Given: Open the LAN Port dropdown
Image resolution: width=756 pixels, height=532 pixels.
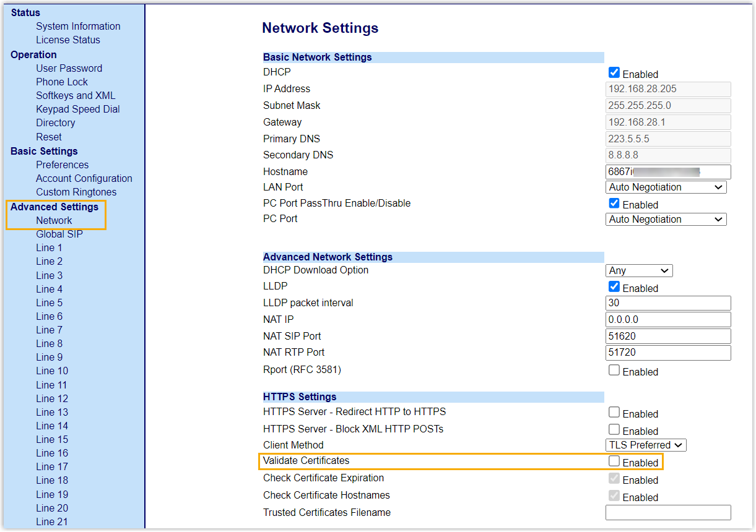Looking at the screenshot, I should pyautogui.click(x=666, y=187).
